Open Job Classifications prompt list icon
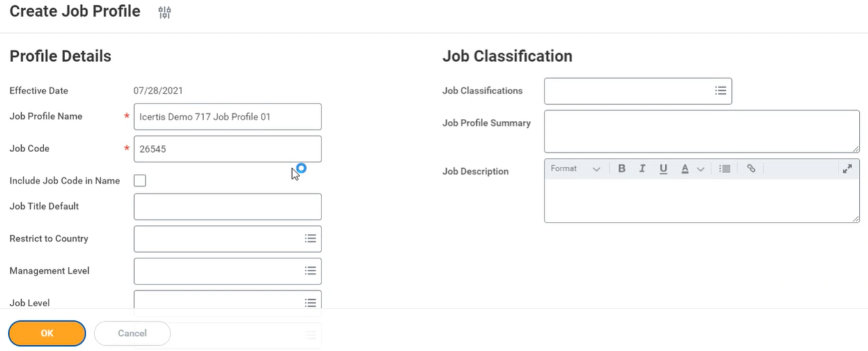This screenshot has height=351, width=868. tap(720, 91)
